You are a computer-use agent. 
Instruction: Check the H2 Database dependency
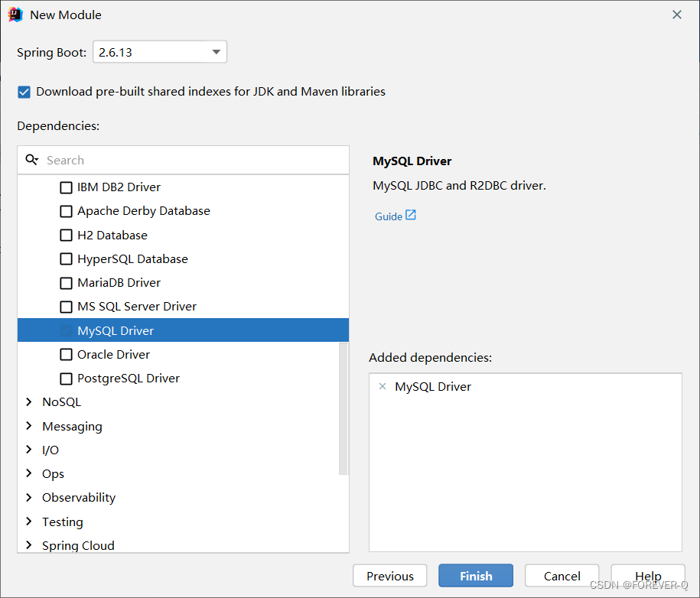66,235
